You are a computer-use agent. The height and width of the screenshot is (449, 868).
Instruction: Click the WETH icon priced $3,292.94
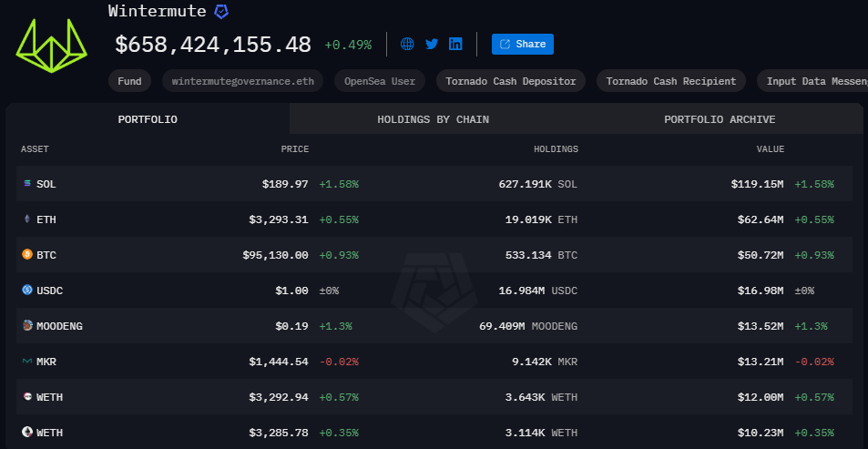[x=27, y=396]
